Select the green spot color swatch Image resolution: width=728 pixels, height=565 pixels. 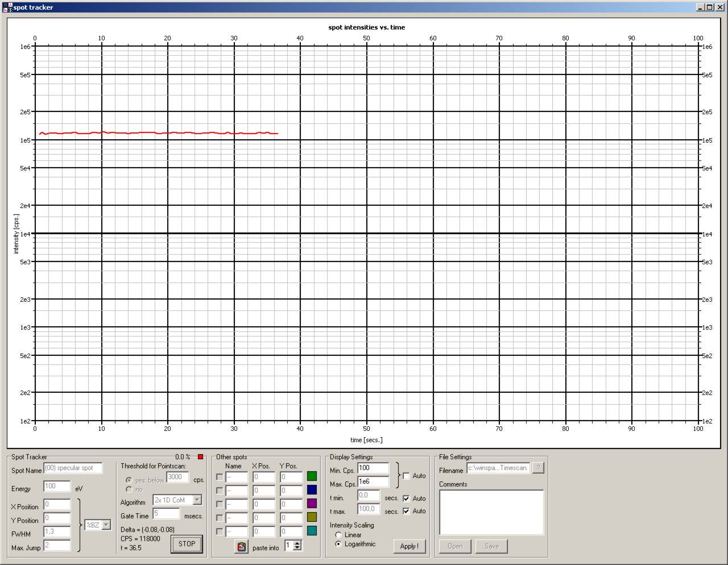(x=312, y=476)
